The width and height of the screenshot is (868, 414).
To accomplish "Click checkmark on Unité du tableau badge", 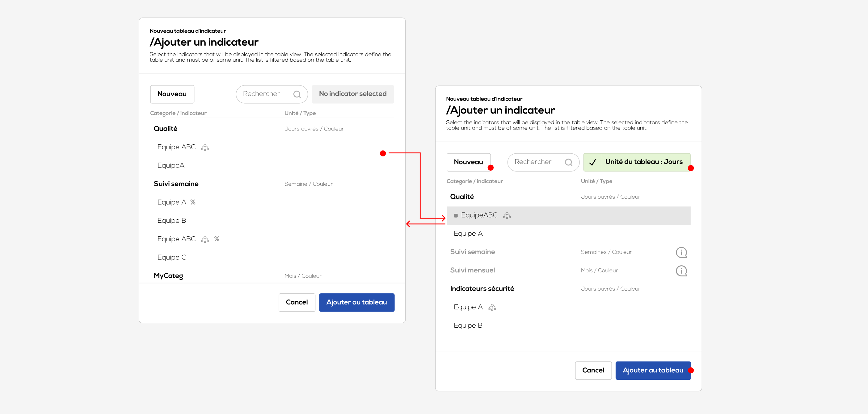I will [592, 162].
